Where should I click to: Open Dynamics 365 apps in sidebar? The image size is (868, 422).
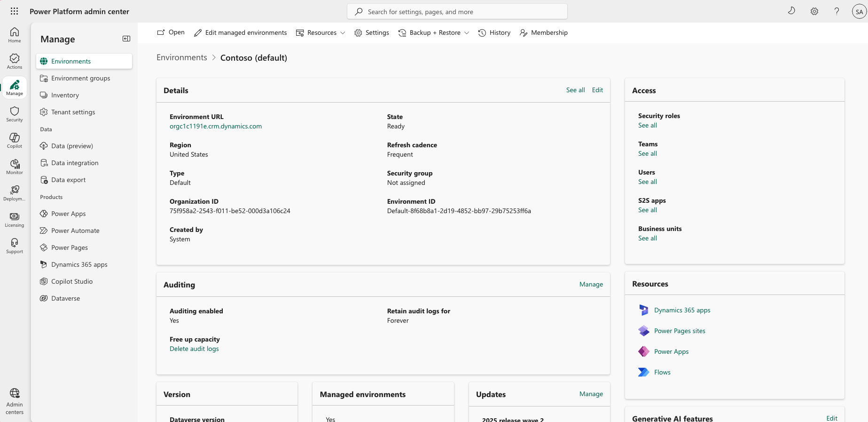[84, 264]
